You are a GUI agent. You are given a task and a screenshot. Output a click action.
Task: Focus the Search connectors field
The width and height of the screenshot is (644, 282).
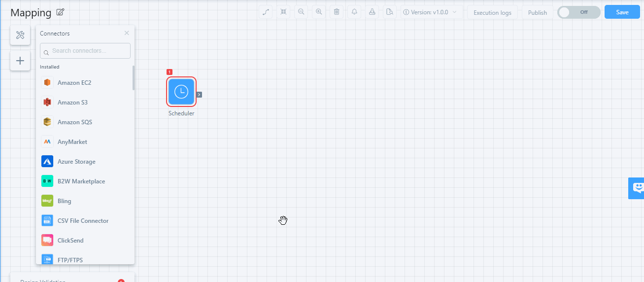[85, 51]
